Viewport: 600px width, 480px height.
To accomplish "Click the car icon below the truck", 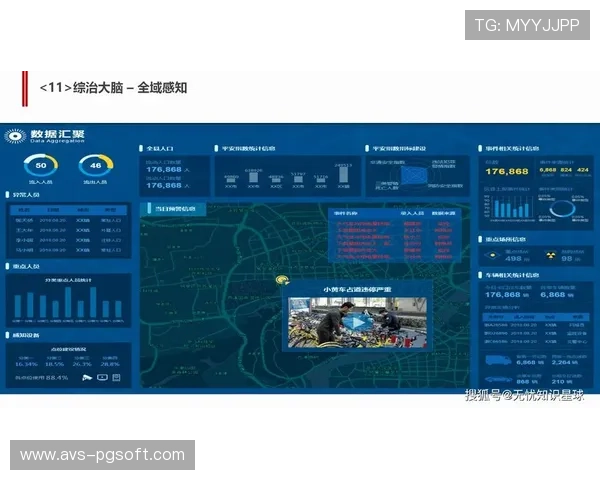I will (498, 379).
